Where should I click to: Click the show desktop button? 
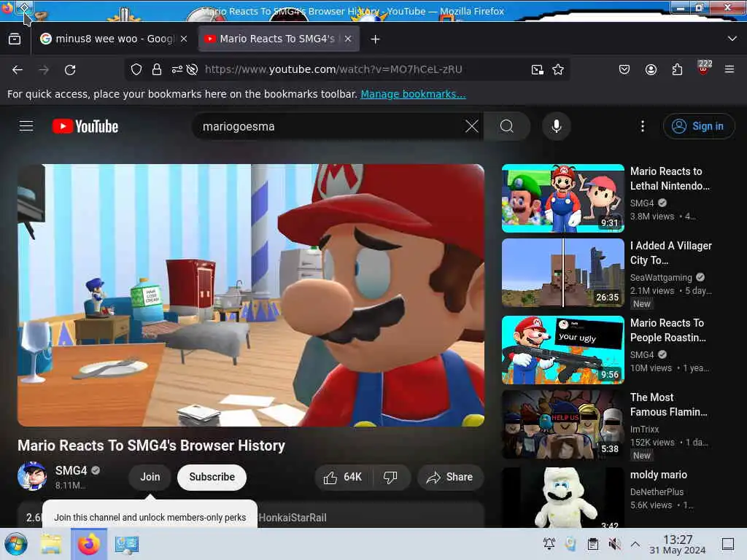(727, 544)
